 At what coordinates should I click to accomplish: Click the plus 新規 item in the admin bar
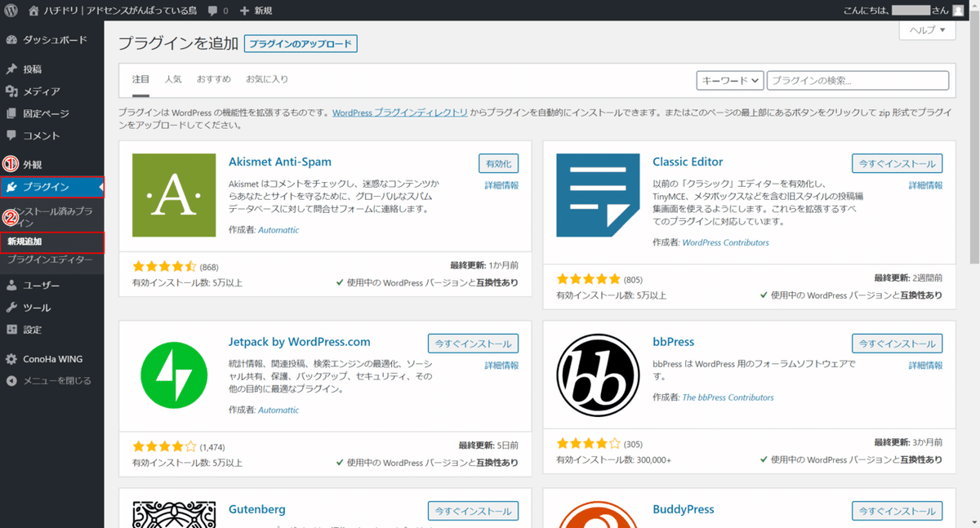[256, 11]
